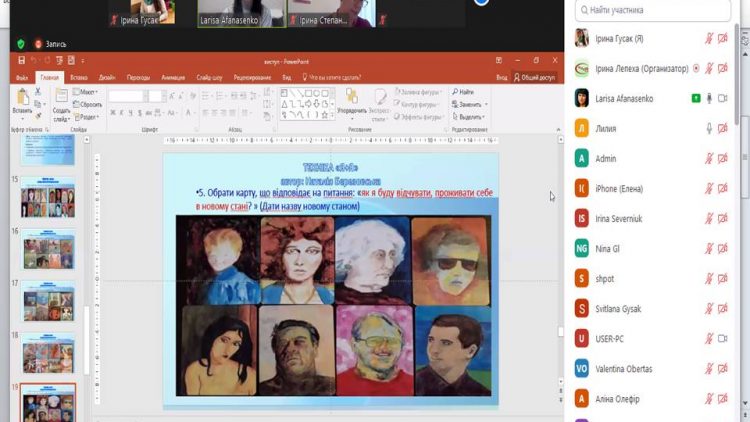The width and height of the screenshot is (750, 422).
Task: Switch to the Слайд-шоу ribbon tab
Action: (209, 77)
